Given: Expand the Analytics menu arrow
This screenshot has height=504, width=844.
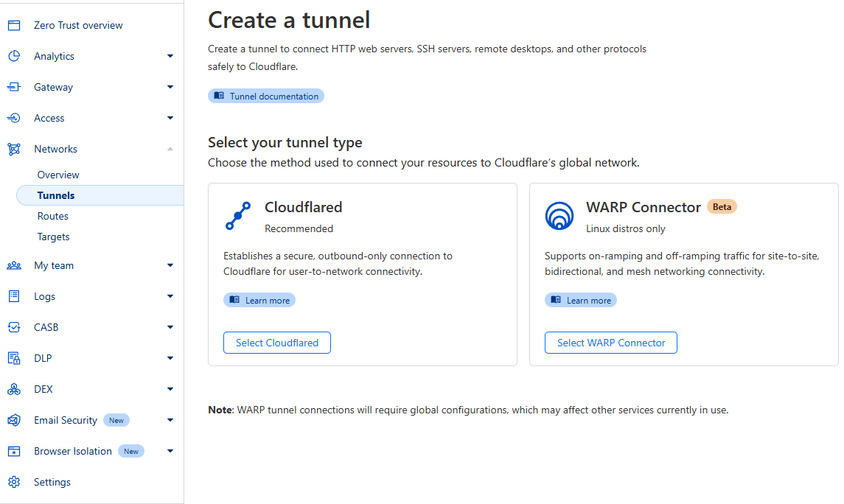Looking at the screenshot, I should click(170, 57).
